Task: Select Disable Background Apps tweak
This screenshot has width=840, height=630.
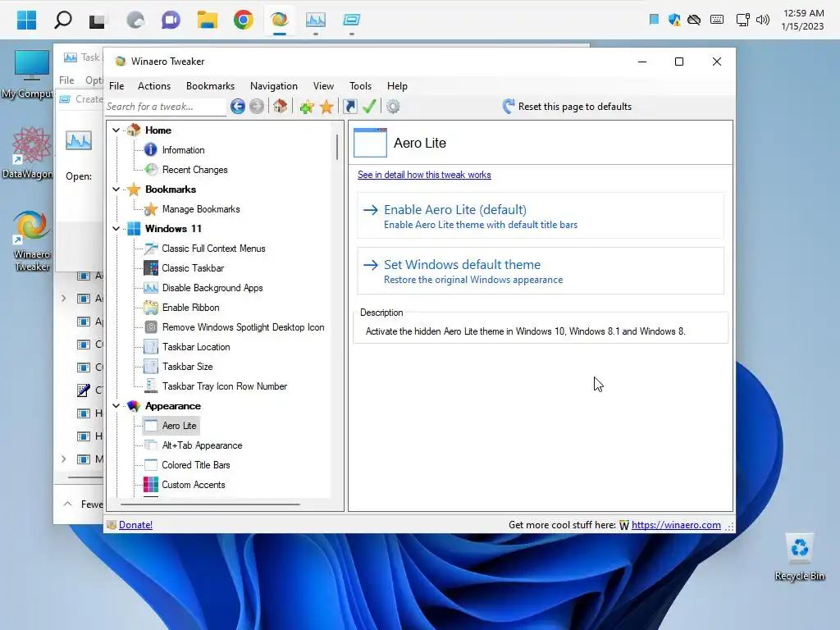Action: [x=212, y=288]
